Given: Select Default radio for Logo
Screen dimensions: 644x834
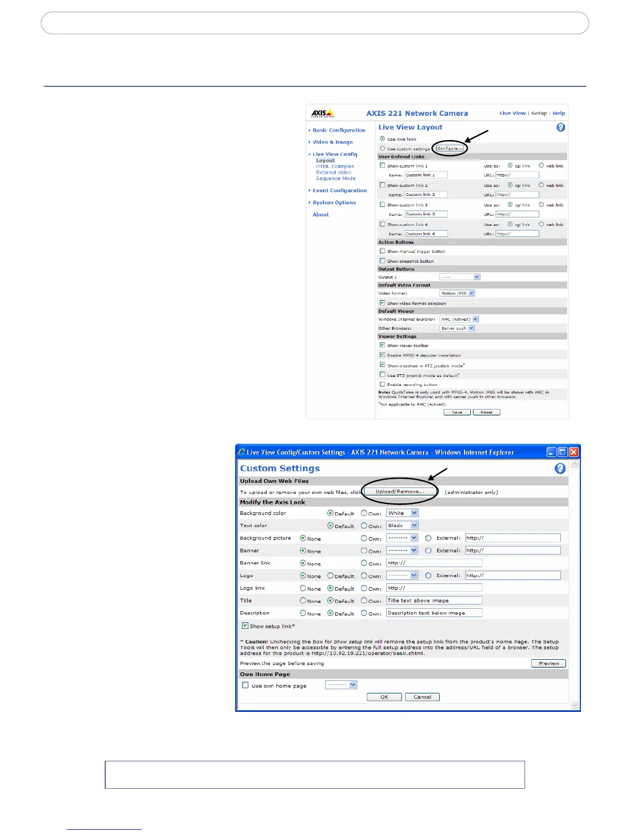Looking at the screenshot, I should coord(330,575).
